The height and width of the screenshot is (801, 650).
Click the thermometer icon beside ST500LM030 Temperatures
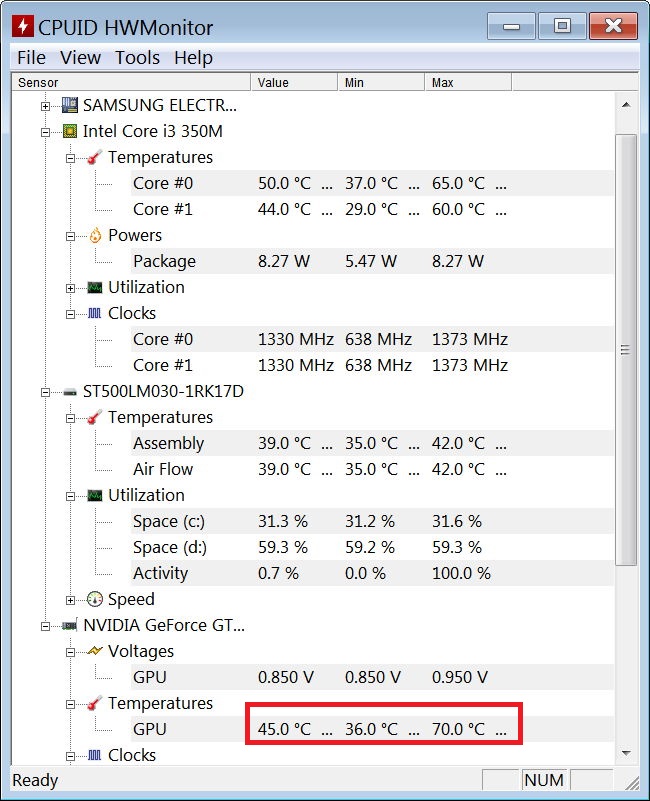point(95,417)
